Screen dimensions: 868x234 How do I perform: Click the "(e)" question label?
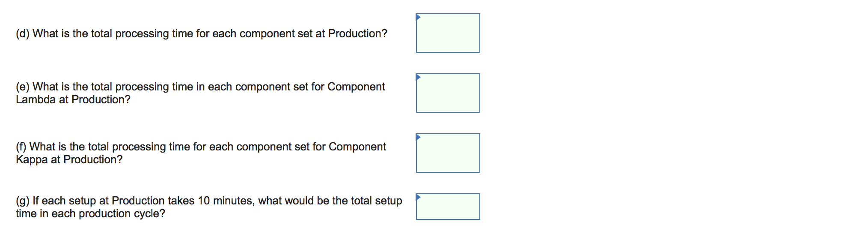tap(23, 87)
